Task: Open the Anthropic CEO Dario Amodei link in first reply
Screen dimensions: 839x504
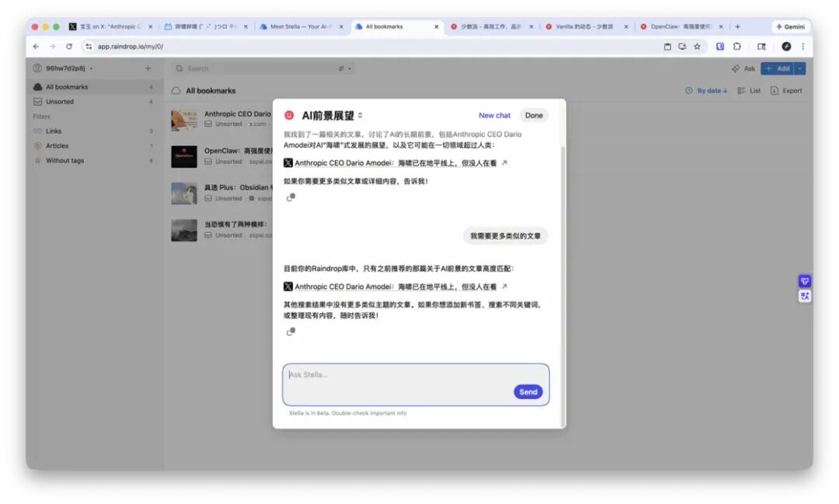Action: pyautogui.click(x=395, y=162)
